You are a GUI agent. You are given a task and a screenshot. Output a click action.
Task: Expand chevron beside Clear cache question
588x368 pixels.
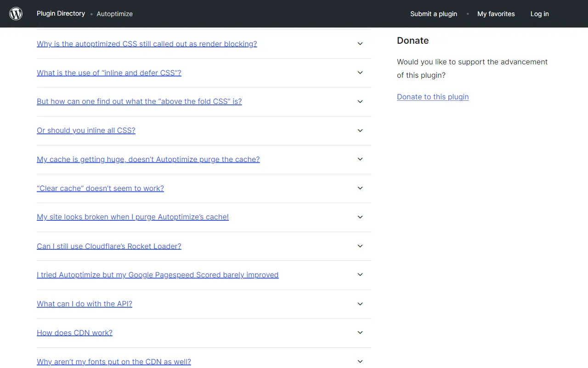click(x=360, y=188)
